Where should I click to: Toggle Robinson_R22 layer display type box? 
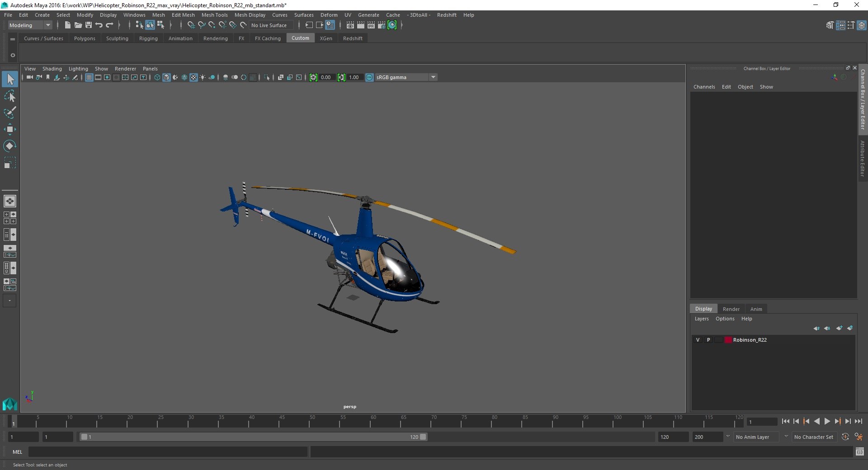(x=718, y=340)
